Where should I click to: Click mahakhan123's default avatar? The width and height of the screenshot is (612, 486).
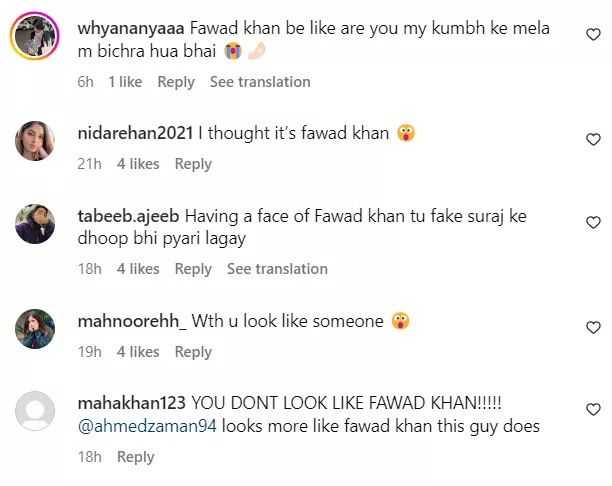(34, 411)
